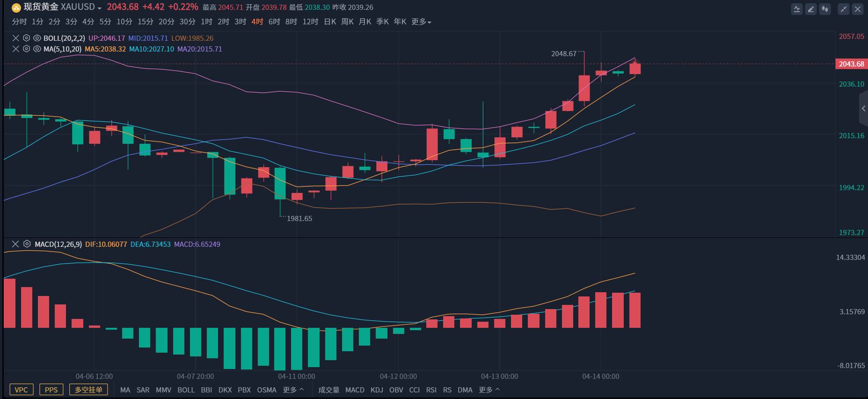Viewport: 868px width, 399px height.
Task: Switch to 周K weekly chart
Action: (x=347, y=22)
